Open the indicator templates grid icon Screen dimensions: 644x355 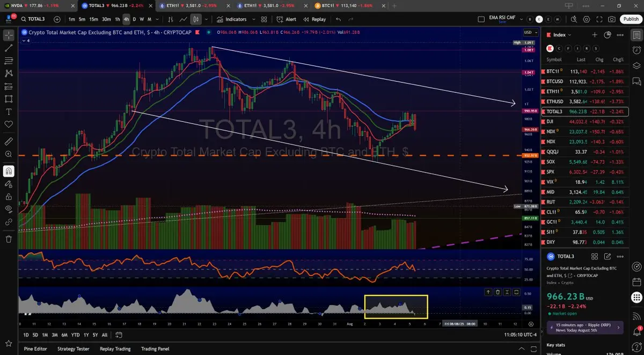264,19
